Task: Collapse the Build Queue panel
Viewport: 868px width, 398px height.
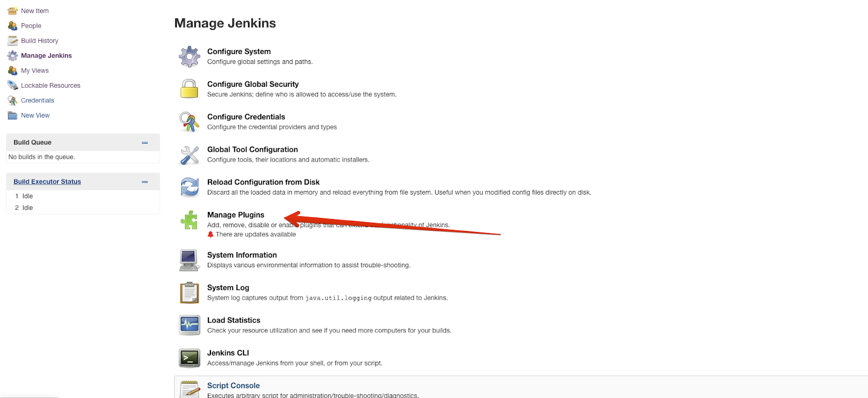Action: point(145,143)
